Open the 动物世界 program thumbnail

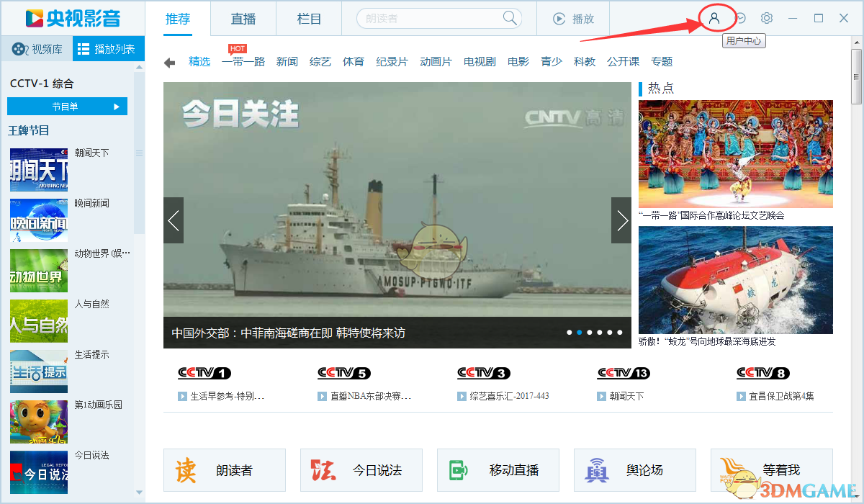coord(39,271)
